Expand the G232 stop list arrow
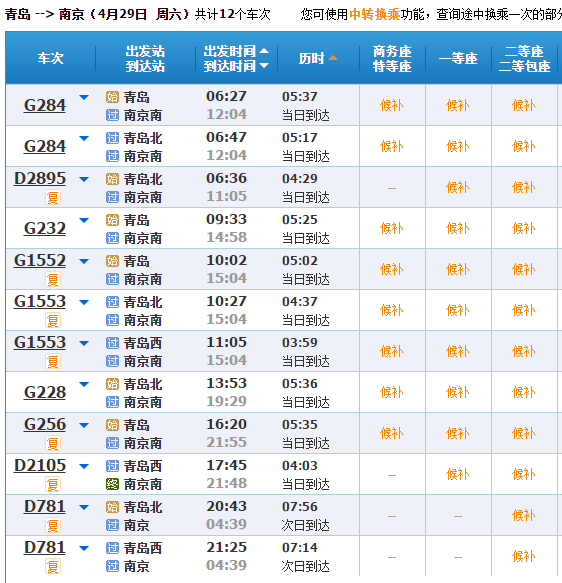562x583 pixels. pyautogui.click(x=84, y=220)
